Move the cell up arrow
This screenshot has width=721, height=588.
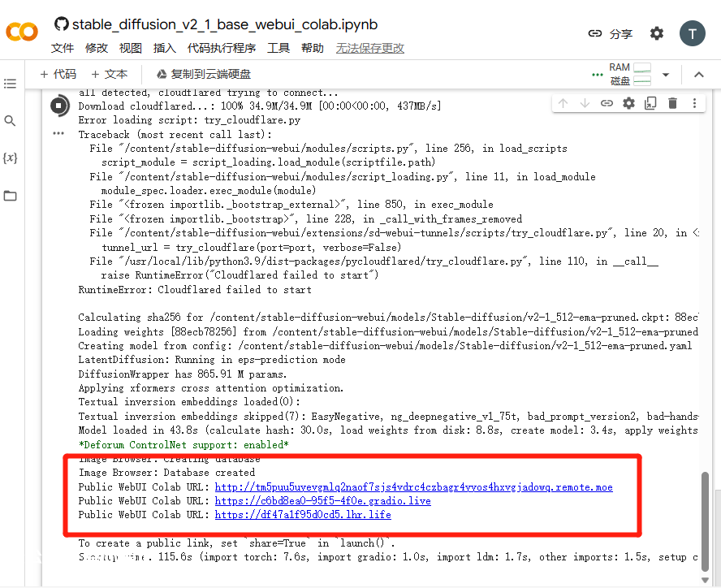[x=563, y=103]
